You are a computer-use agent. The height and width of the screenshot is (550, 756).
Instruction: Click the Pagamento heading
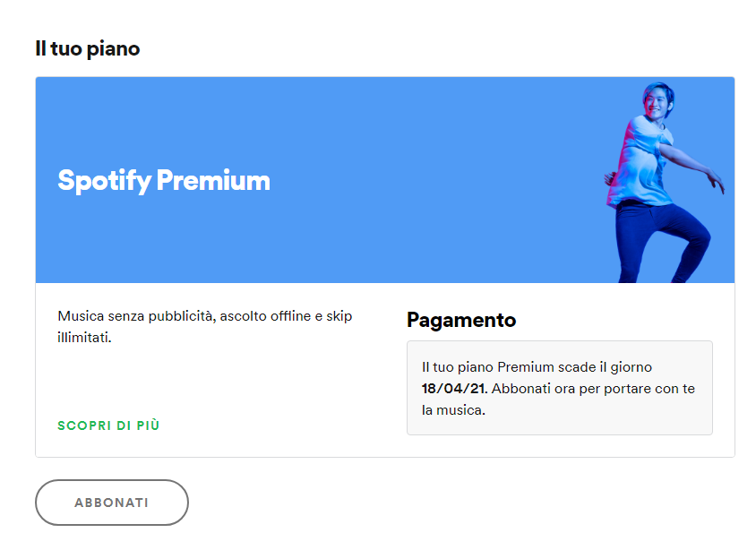coord(461,320)
